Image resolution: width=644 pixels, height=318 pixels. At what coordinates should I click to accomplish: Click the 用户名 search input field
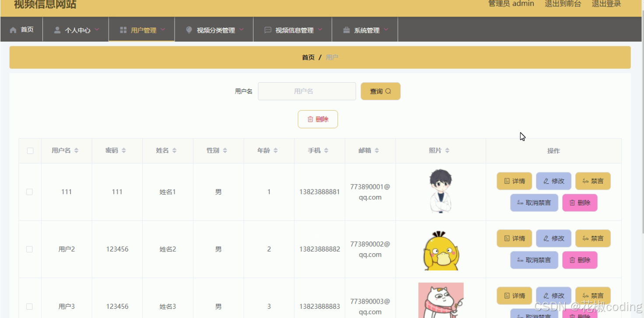pos(306,91)
